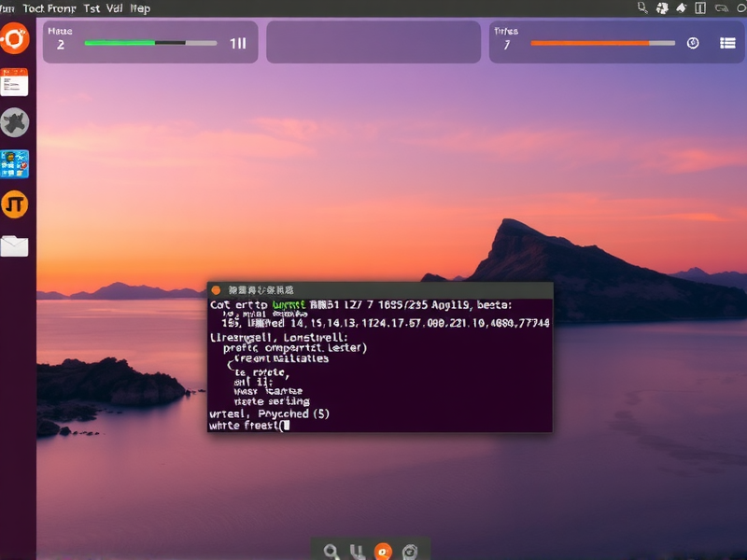Open the mail envelope app in the dock
The height and width of the screenshot is (560, 747).
pyautogui.click(x=15, y=245)
